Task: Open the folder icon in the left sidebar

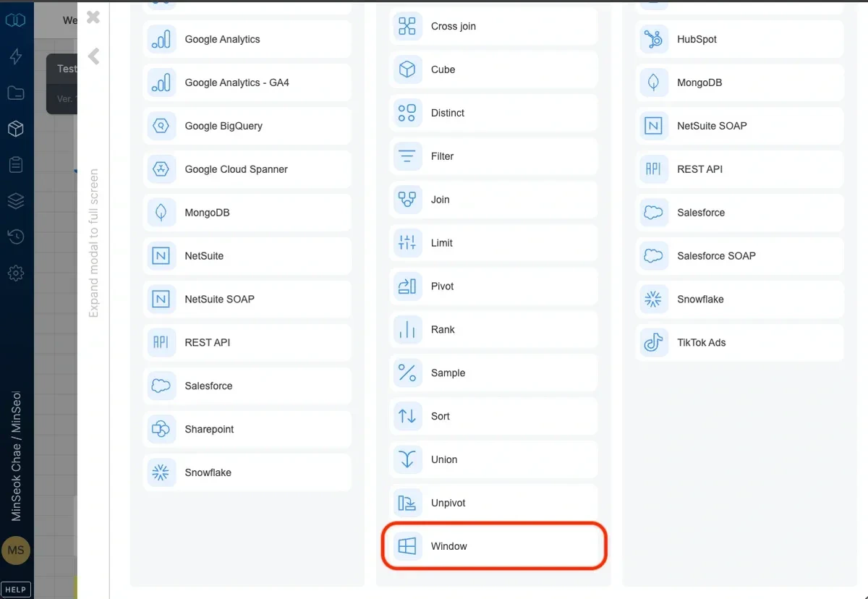Action: 16,93
